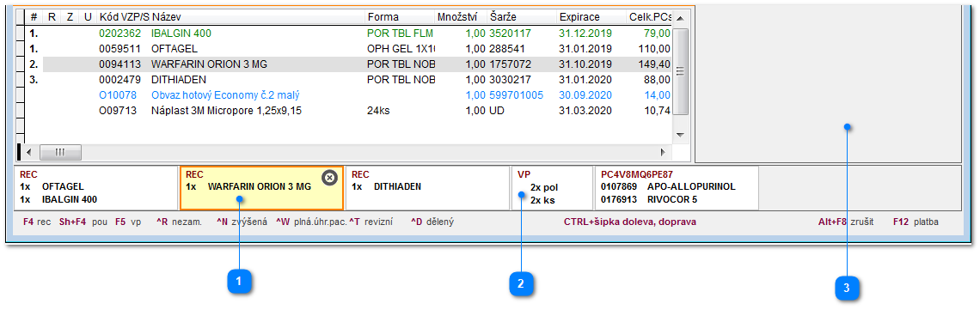980x310 pixels.
Task: Click the Expirace column header
Action: (x=591, y=17)
